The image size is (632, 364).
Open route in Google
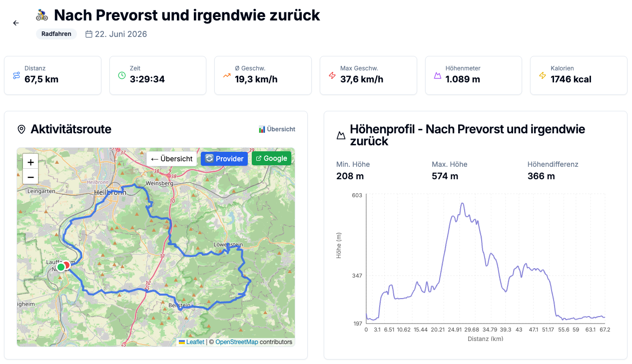tap(271, 158)
